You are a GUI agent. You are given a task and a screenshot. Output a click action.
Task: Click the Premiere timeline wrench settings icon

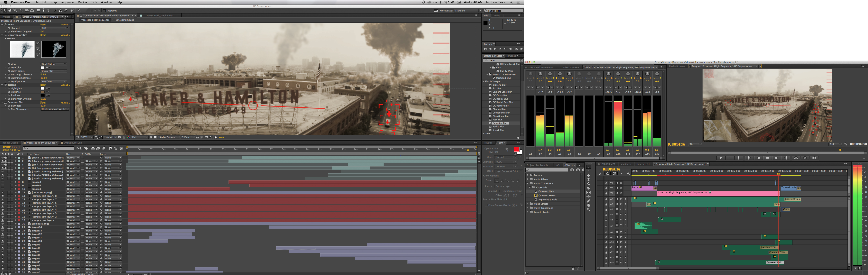tap(628, 173)
